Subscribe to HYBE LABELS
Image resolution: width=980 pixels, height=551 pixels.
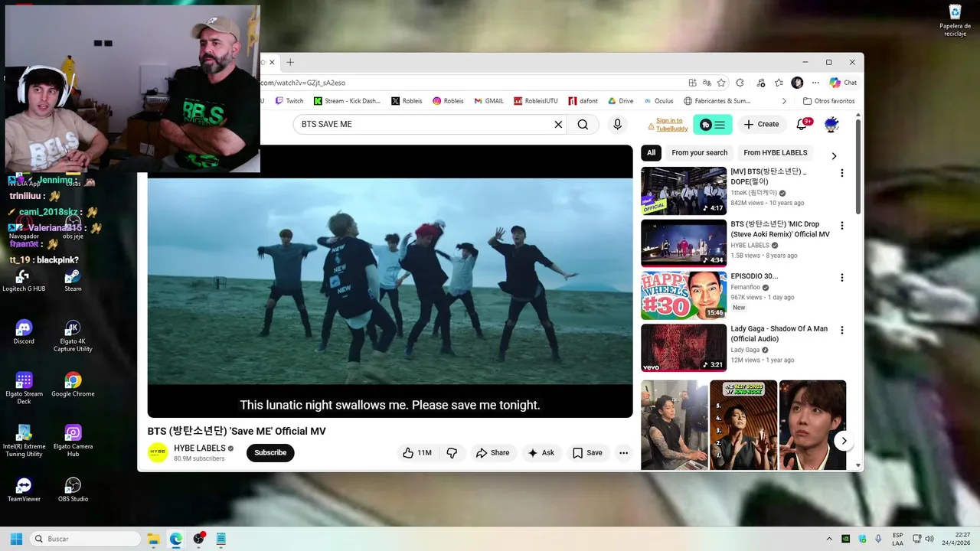[x=270, y=453]
